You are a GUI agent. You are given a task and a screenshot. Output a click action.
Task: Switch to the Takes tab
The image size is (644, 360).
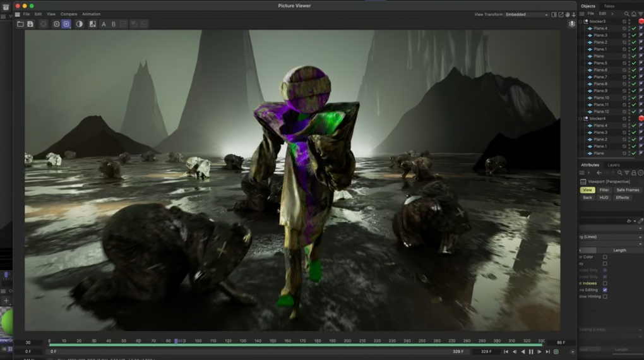coord(609,6)
